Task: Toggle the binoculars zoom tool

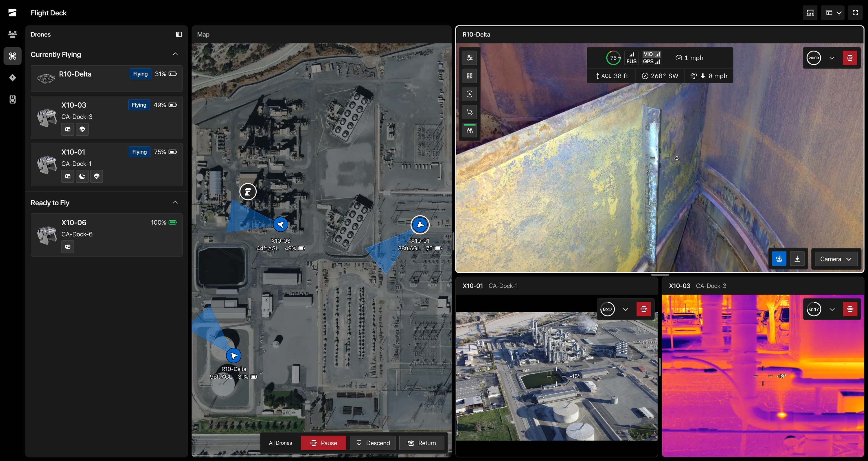Action: point(470,131)
